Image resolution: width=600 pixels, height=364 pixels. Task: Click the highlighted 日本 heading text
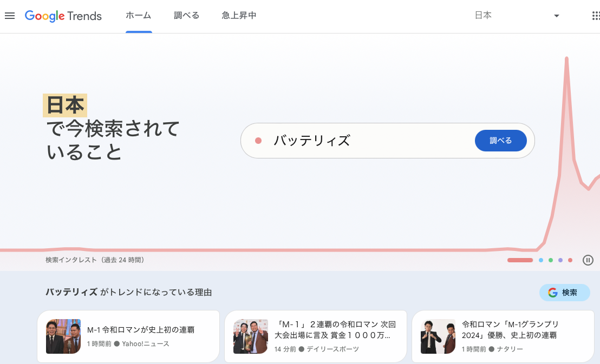(x=65, y=105)
